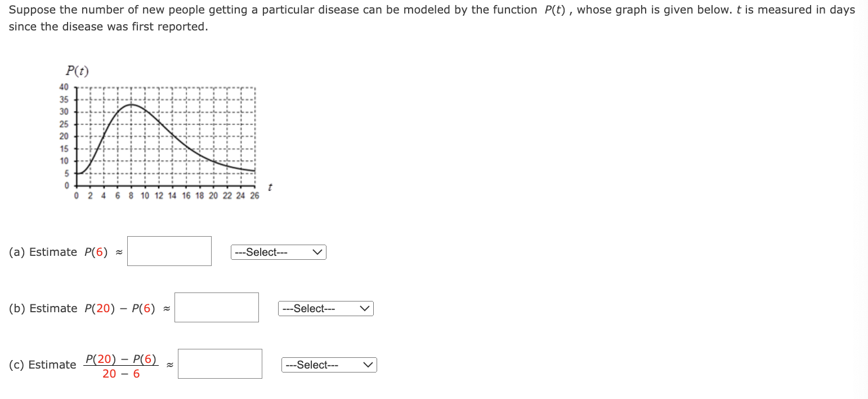868x399 pixels.
Task: Click the t label on the horizontal axis
Action: (269, 187)
